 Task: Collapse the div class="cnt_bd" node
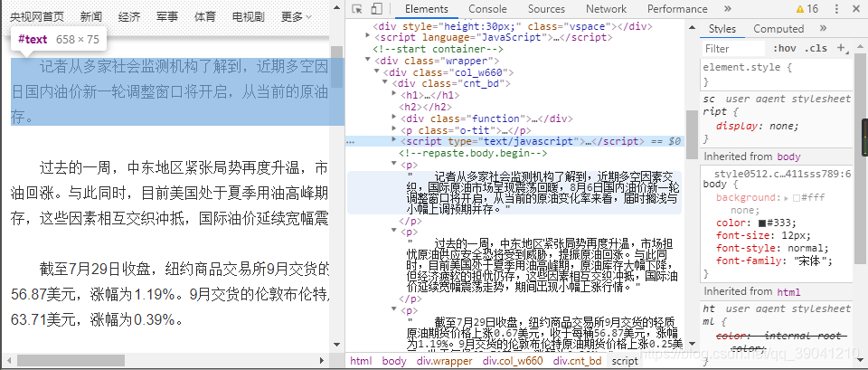click(386, 83)
